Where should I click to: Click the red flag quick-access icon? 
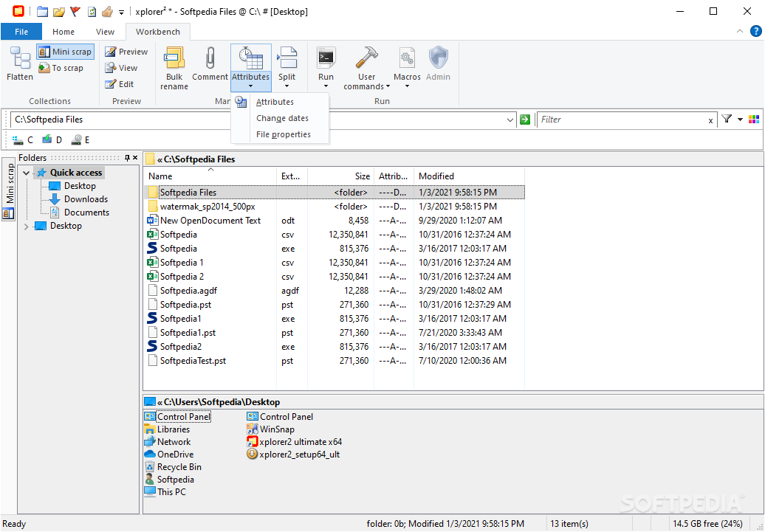pyautogui.click(x=75, y=11)
